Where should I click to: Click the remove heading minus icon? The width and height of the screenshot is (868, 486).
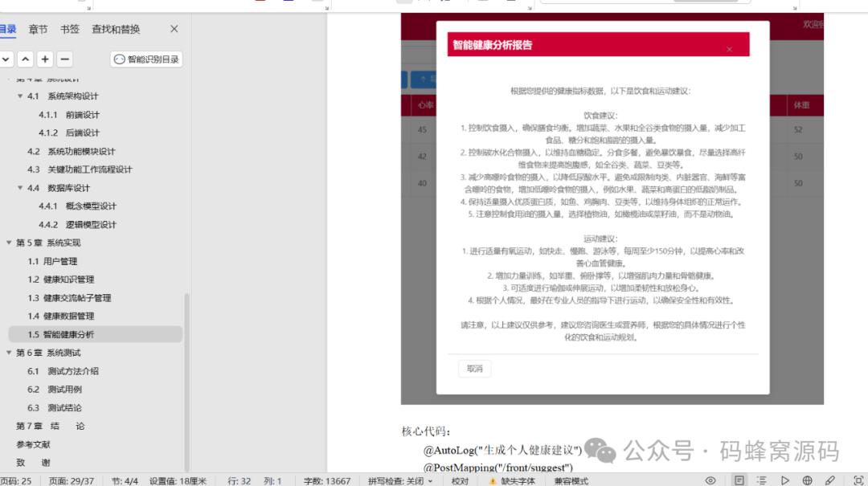point(64,59)
